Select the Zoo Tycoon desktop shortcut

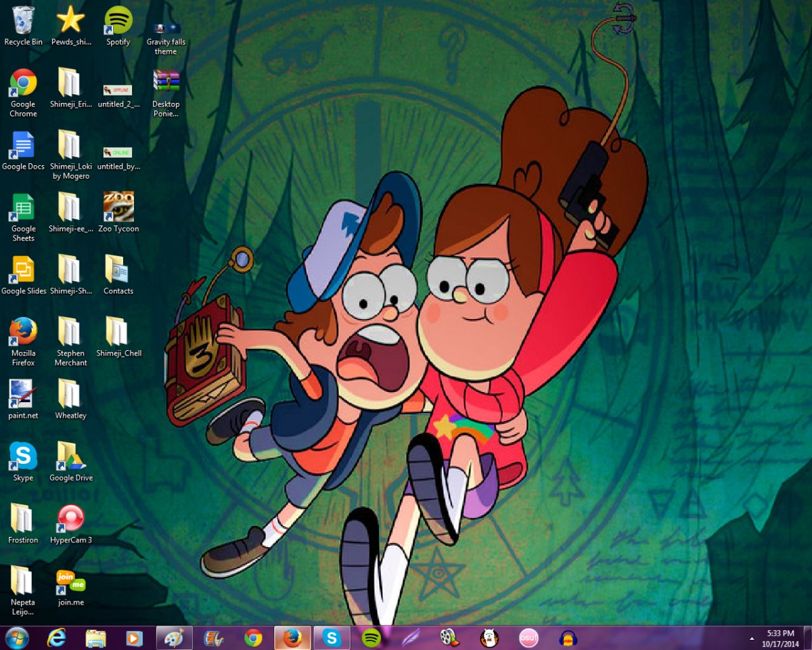tap(118, 207)
